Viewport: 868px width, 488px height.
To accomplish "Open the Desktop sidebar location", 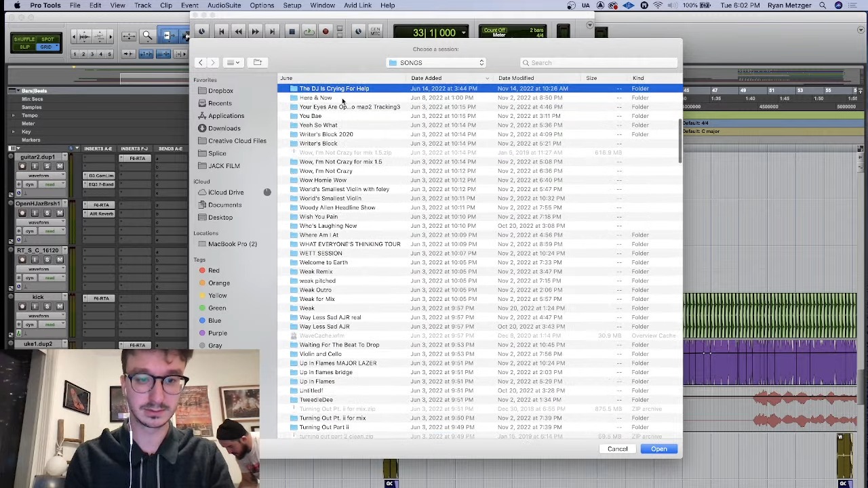I will tap(220, 218).
